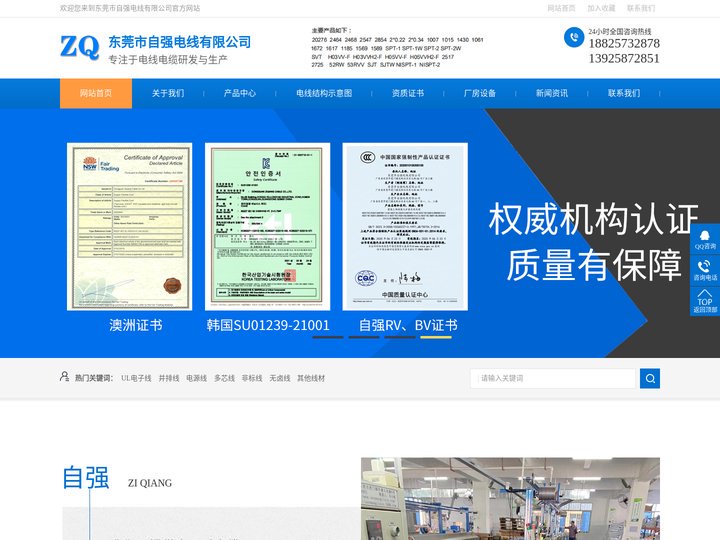The width and height of the screenshot is (720, 540).
Task: Click the 电源线 keyword link
Action: [197, 378]
